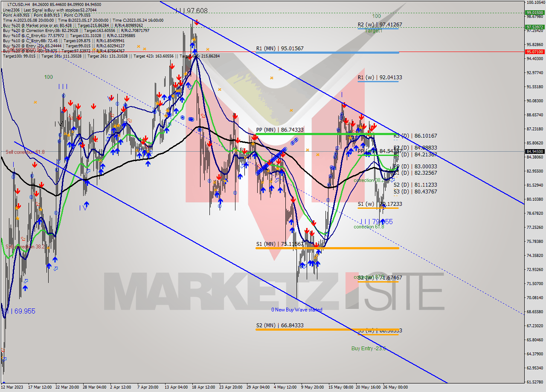Click the R3 (D) | 86.10167 label
This screenshot has height=392, width=546.
point(415,136)
